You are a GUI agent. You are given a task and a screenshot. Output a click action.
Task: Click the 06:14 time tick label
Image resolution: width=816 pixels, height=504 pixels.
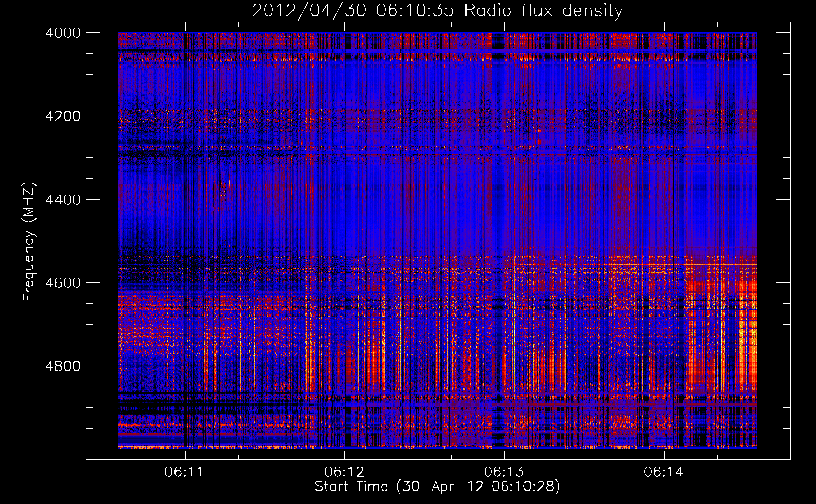(664, 472)
